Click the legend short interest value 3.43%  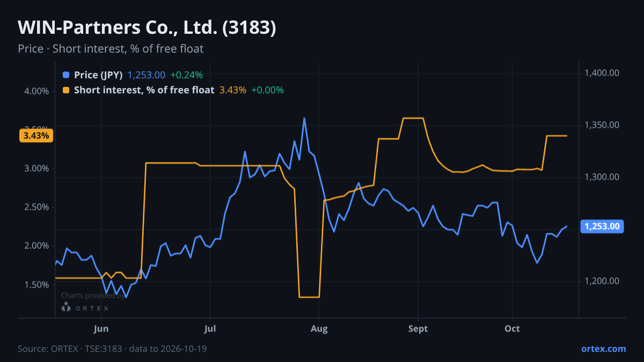233,90
